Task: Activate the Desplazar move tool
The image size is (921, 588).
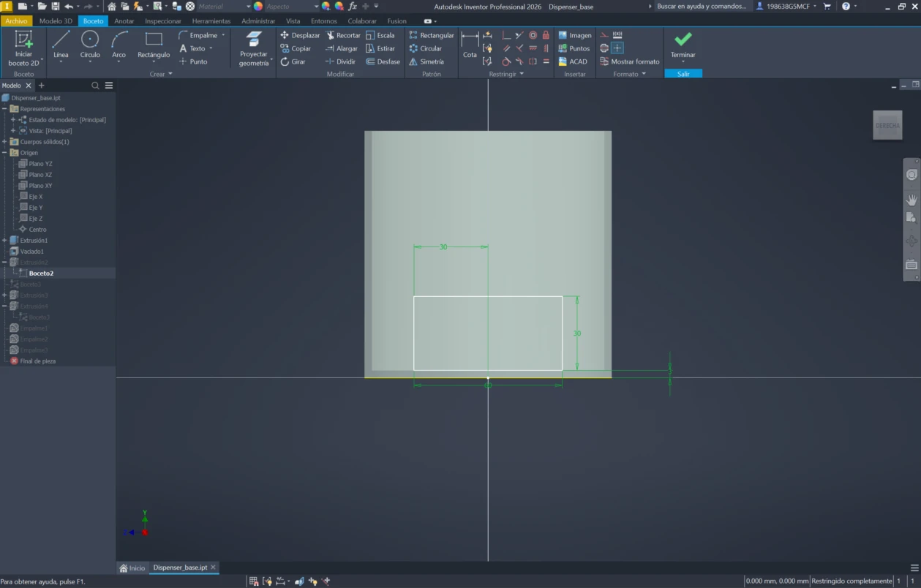Action: [x=300, y=35]
